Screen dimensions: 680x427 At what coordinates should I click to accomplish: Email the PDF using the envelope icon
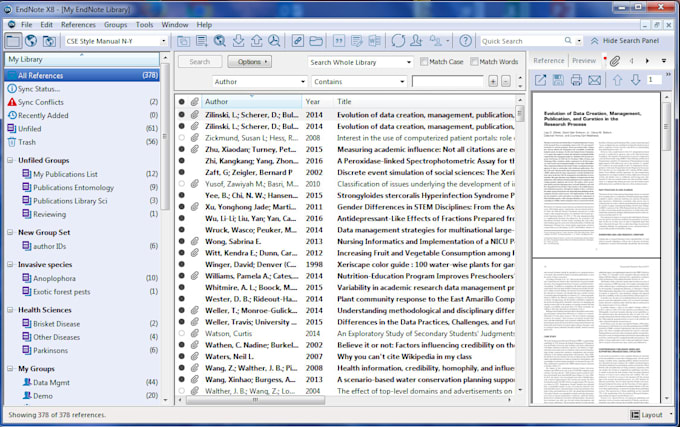coord(594,80)
